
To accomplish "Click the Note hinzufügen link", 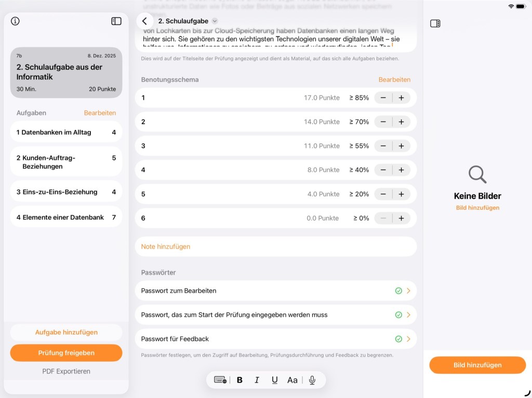I will (x=166, y=246).
